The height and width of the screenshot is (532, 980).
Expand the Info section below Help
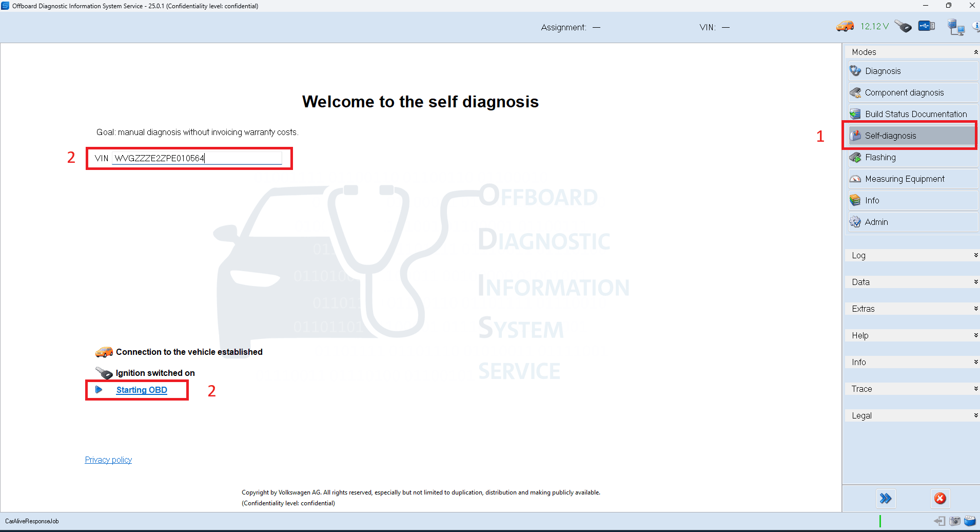(x=912, y=362)
